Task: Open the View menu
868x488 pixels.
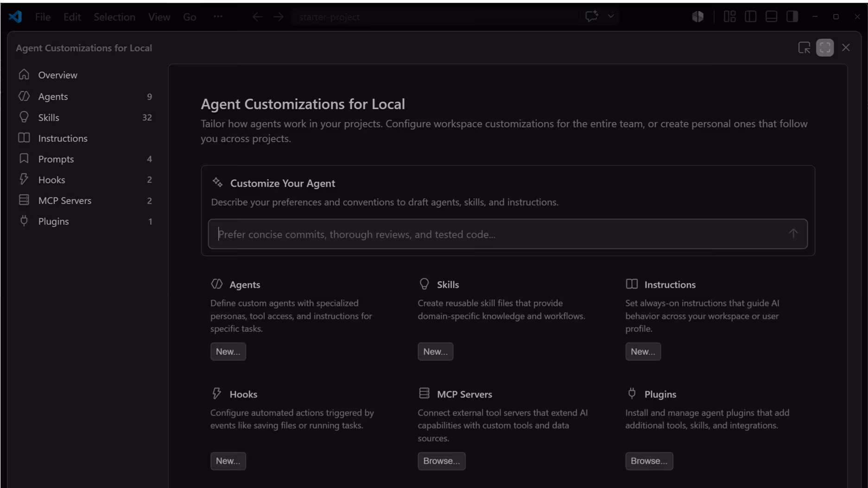Action: click(159, 17)
